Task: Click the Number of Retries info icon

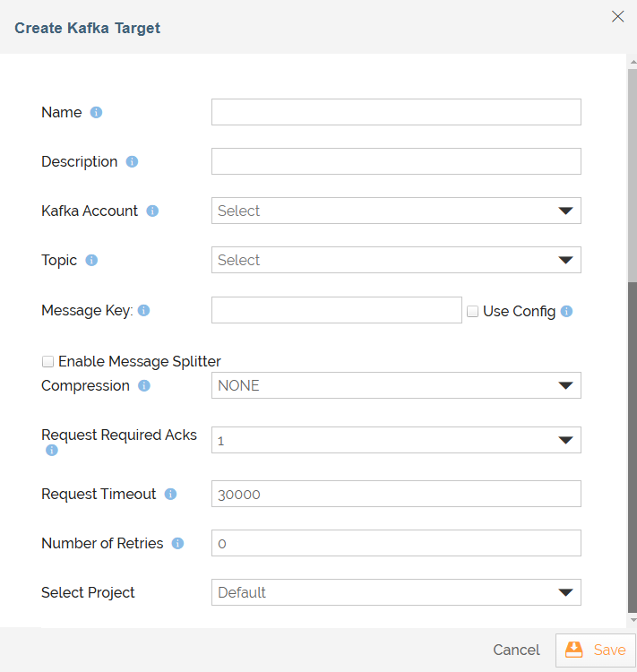Action: click(178, 544)
